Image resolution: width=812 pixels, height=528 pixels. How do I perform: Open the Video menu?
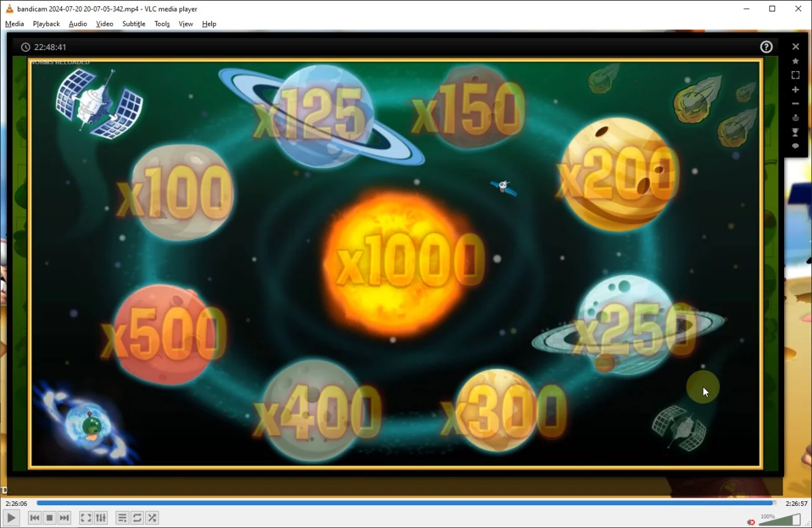click(x=105, y=24)
